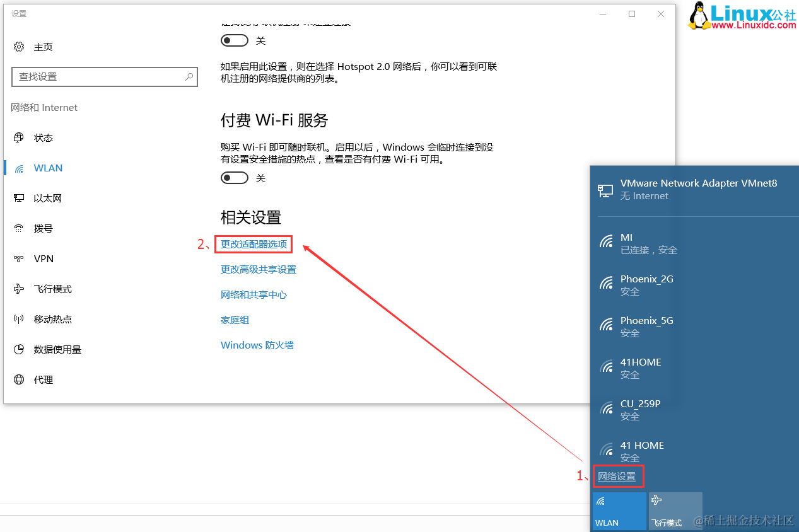Open 移动热点 mobile hotspot settings icon

[19, 319]
